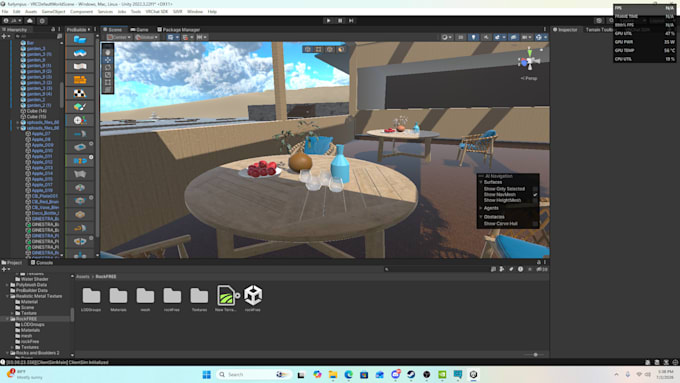Click the ProBuilder New Shape folder icon

[80, 39]
